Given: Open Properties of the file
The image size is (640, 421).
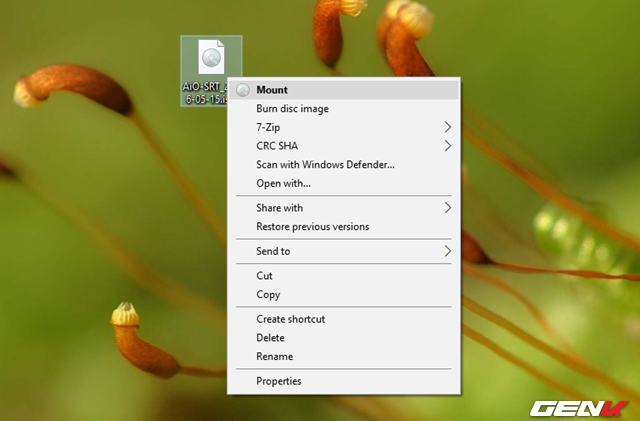Looking at the screenshot, I should pos(278,381).
